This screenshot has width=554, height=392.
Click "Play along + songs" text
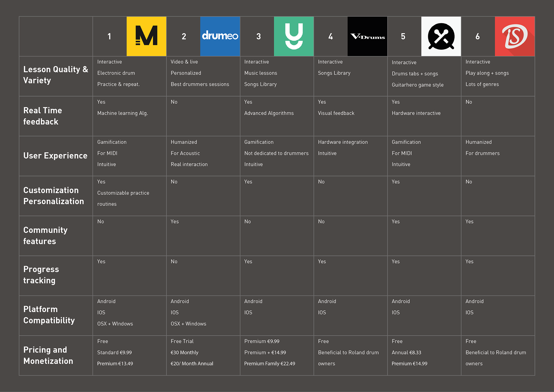point(487,73)
